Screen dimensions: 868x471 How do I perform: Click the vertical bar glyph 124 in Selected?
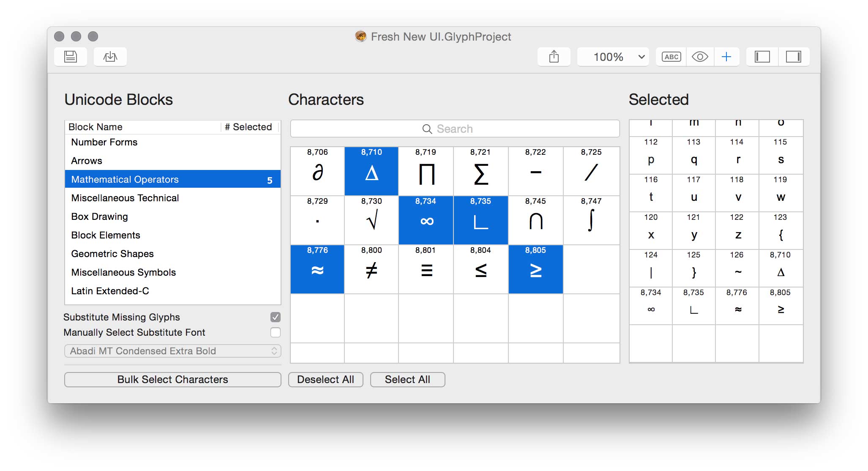(x=651, y=268)
